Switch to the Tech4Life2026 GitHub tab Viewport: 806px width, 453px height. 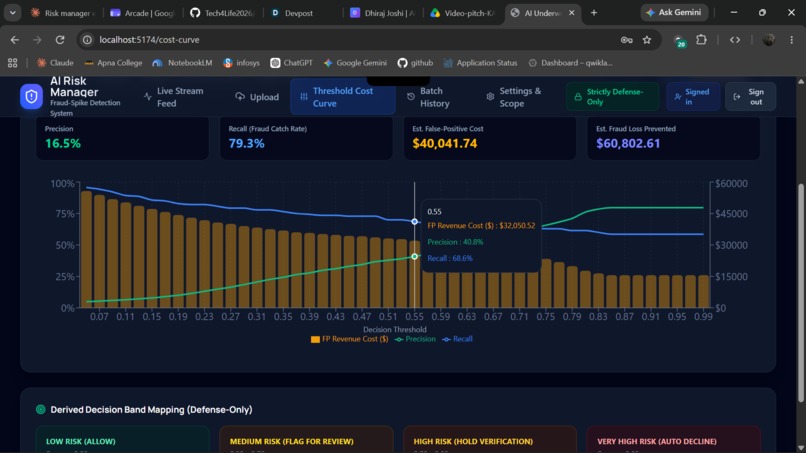(223, 13)
